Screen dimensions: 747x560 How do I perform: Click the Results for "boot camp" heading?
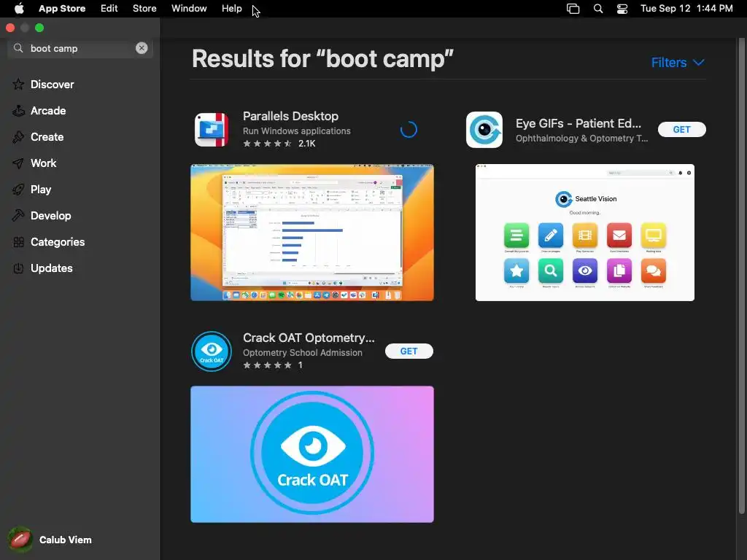coord(322,59)
